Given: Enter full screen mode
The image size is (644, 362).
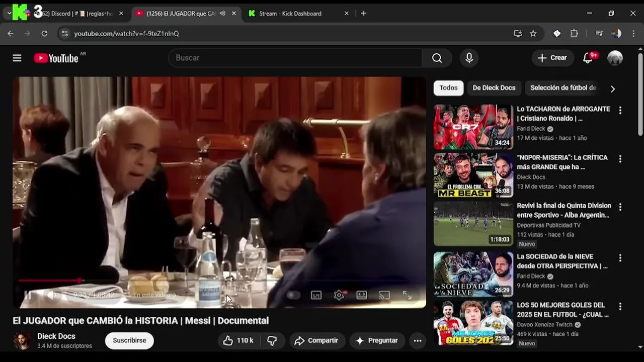Looking at the screenshot, I should coord(407,295).
